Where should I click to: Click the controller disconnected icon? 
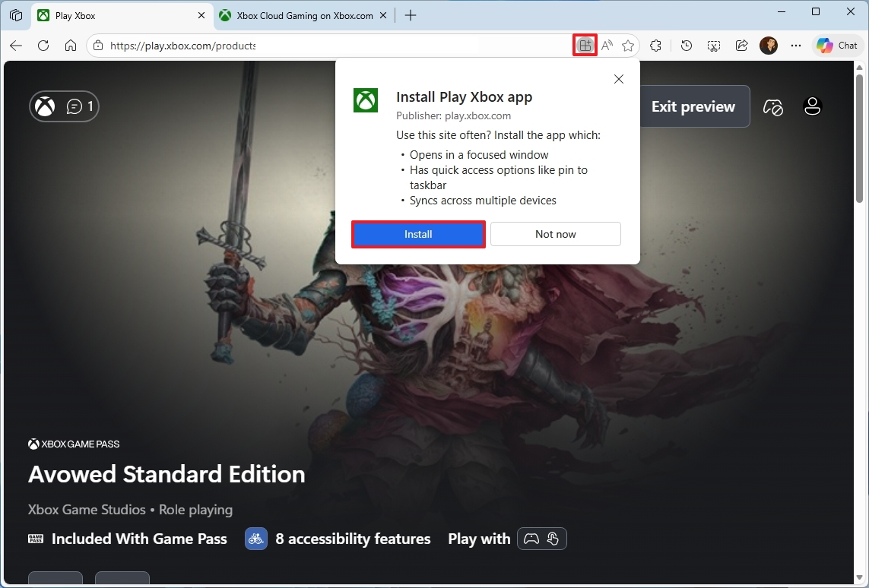pos(773,106)
